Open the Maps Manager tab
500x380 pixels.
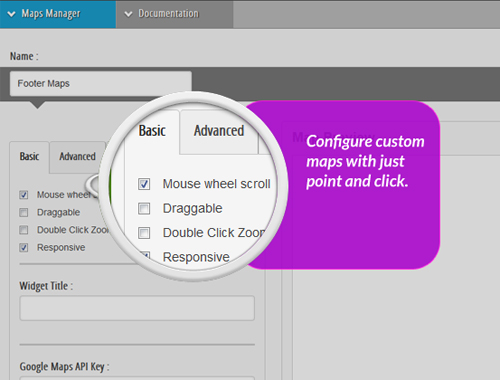click(58, 14)
